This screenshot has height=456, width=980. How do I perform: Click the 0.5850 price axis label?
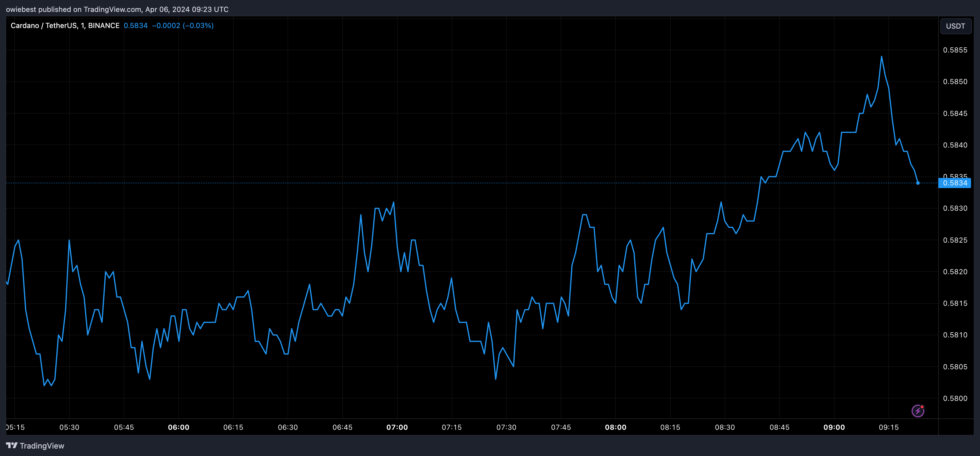[955, 81]
